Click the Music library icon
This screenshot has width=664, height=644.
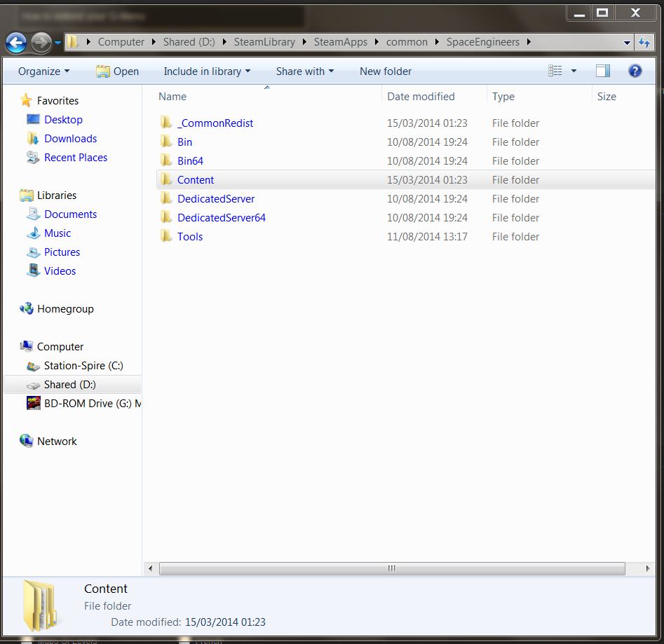[33, 233]
